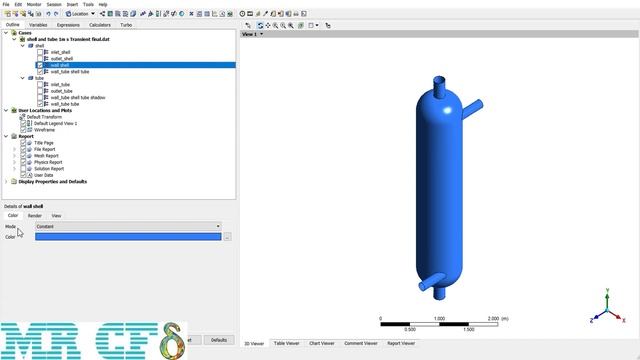Open the Mode dropdown showing Constant
Image resolution: width=640 pixels, height=360 pixels.
point(128,226)
